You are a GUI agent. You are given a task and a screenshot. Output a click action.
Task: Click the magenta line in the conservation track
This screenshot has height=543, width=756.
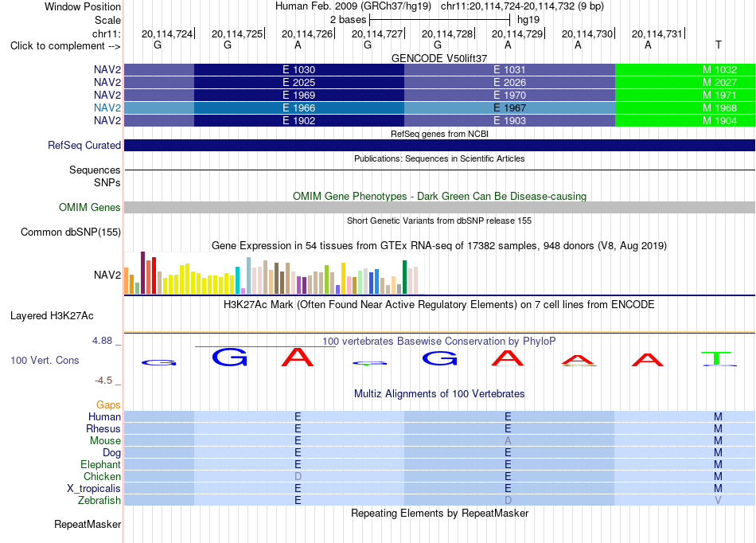coord(265,346)
